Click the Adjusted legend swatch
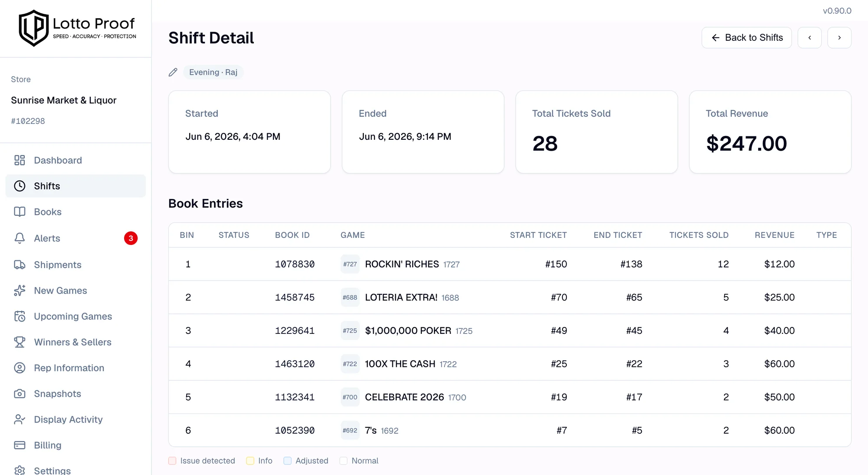Screen dimensions: 868x475 tap(287, 461)
